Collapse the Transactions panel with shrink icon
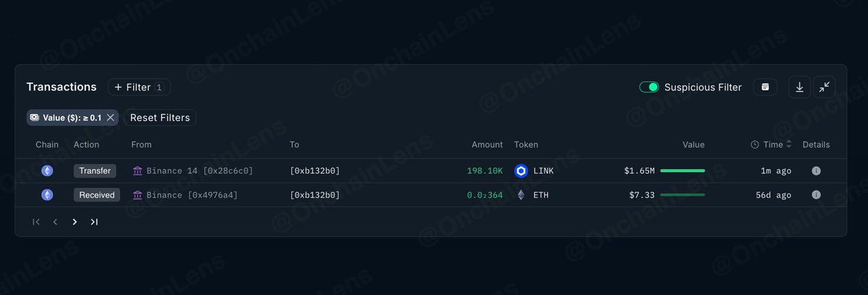 click(x=825, y=87)
